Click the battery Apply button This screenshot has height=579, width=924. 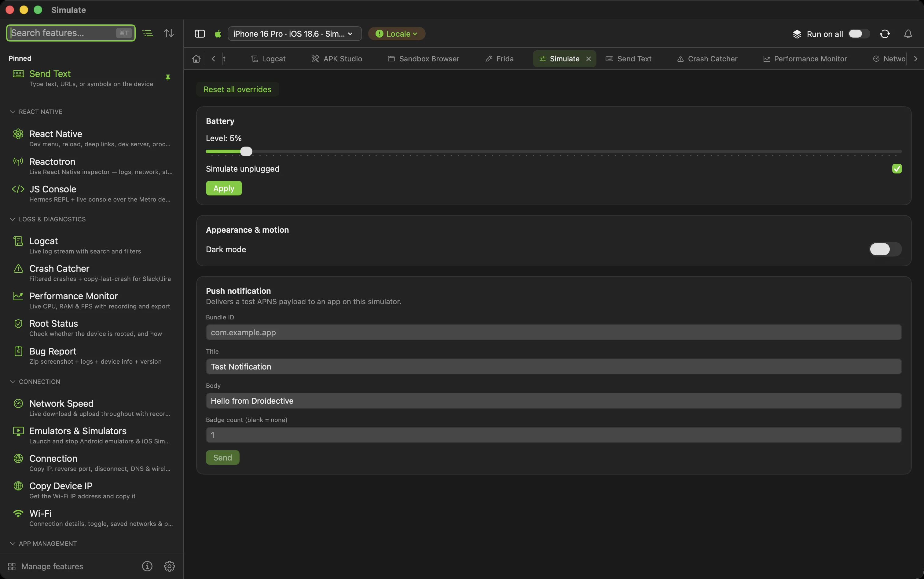224,188
